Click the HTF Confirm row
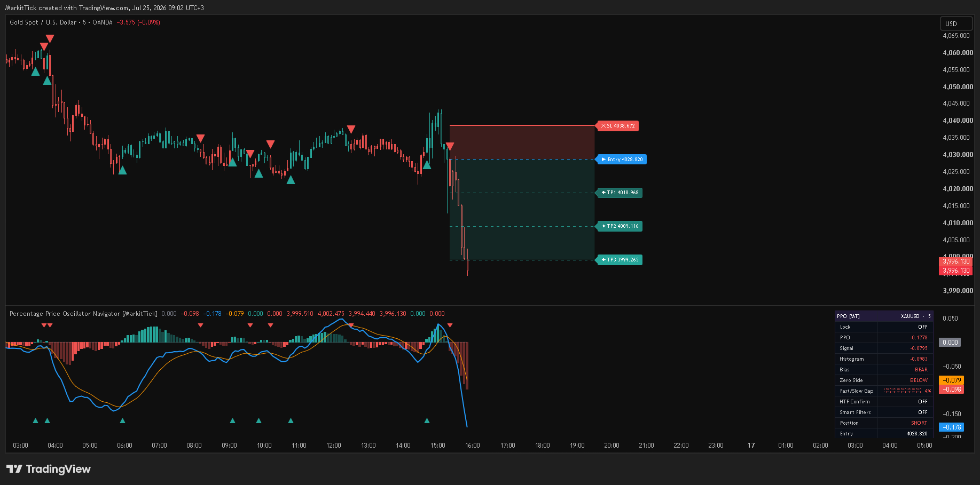 point(884,402)
